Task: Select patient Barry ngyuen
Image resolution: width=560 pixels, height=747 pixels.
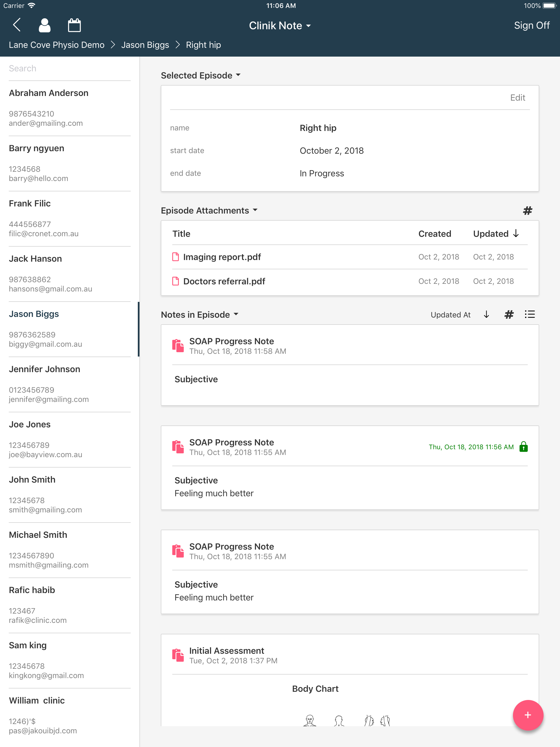Action: click(69, 164)
